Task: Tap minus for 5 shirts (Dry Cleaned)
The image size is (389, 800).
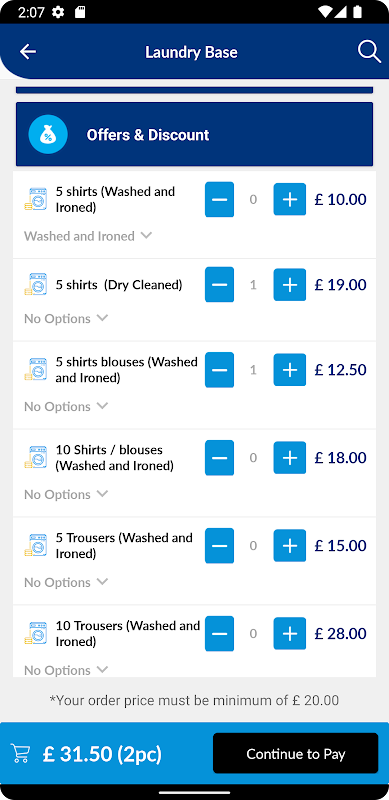Action: (x=220, y=285)
